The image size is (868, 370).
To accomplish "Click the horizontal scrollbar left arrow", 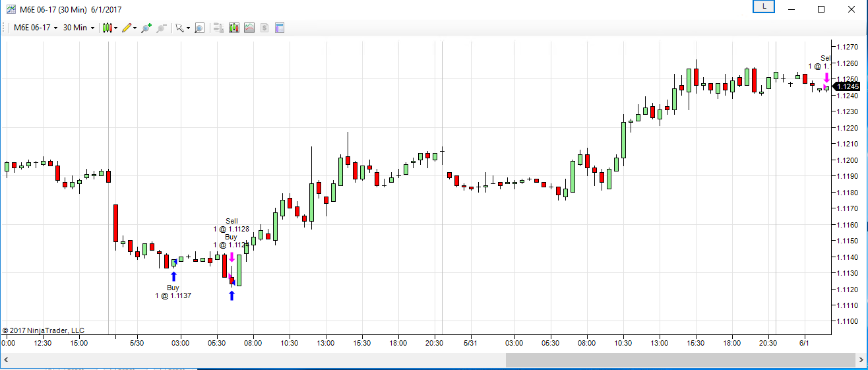I will click(x=5, y=360).
